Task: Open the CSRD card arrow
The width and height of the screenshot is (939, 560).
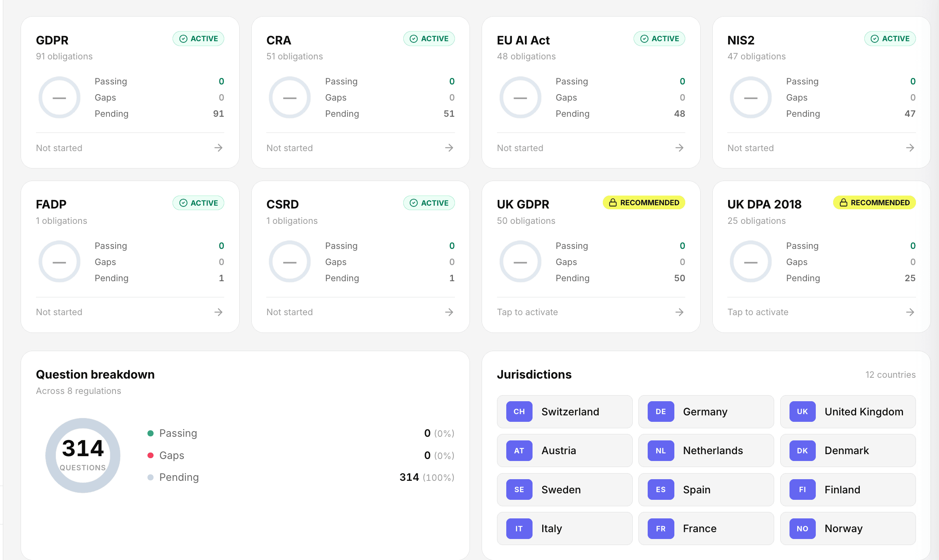Action: click(x=449, y=312)
